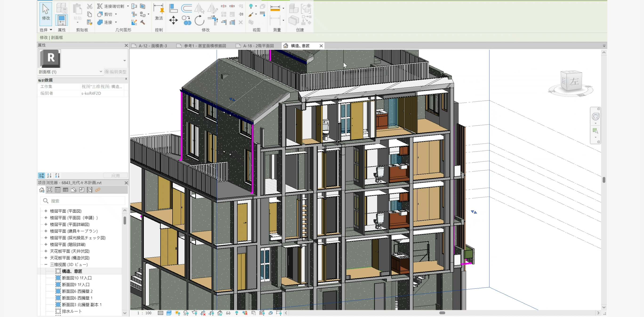Open the A-12 - 面積表-3 tab

pyautogui.click(x=153, y=46)
